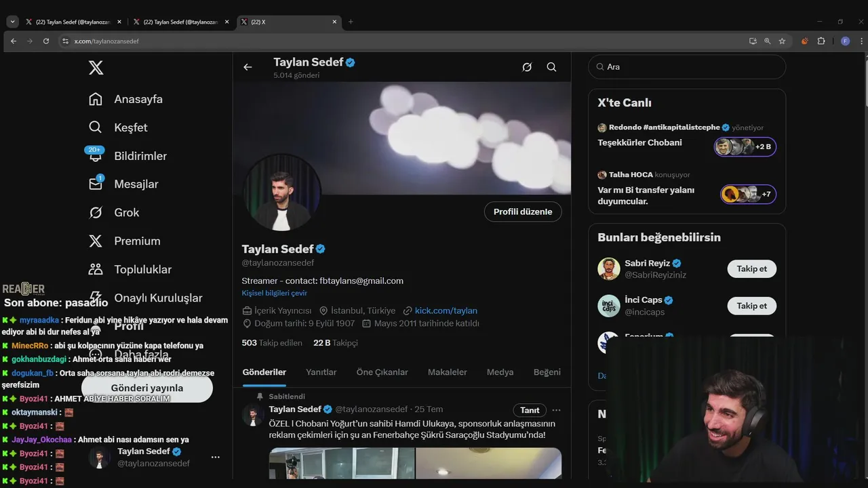Viewport: 868px width, 488px height.
Task: Click browser back arrow
Action: click(13, 41)
